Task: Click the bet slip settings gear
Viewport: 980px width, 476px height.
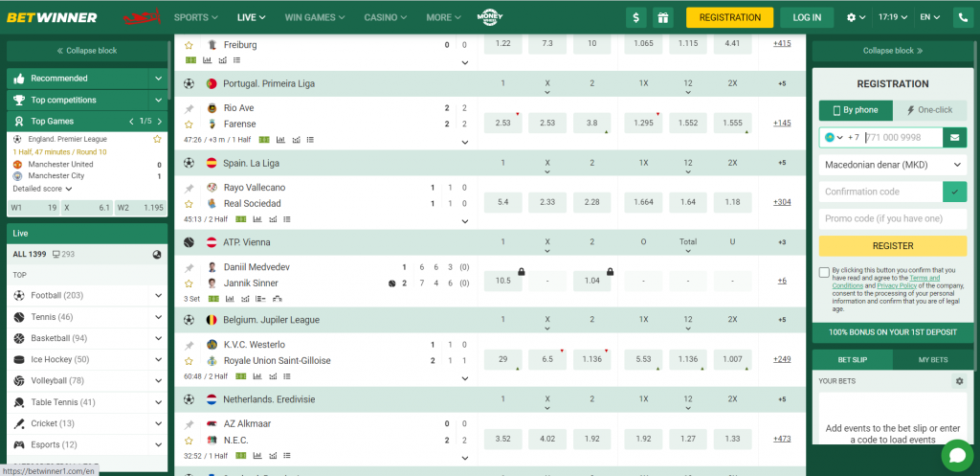Action: (x=959, y=381)
